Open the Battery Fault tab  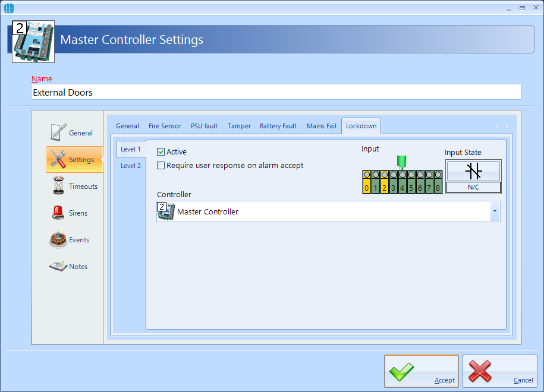(x=278, y=126)
